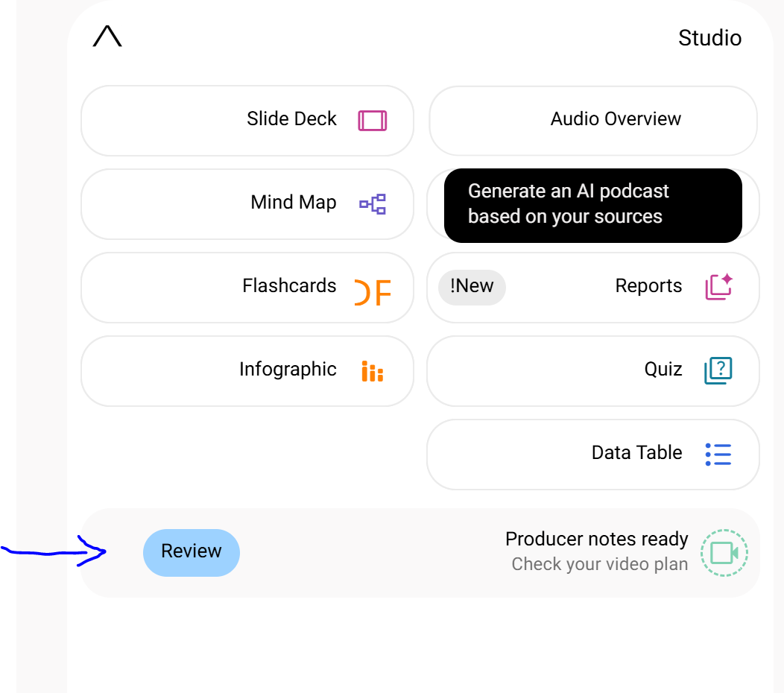Click the Data Table list icon
Viewport: 784px width, 693px height.
click(x=718, y=455)
